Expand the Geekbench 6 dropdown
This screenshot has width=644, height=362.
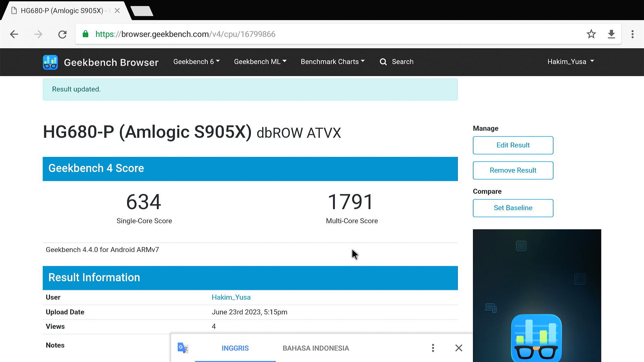[x=196, y=62]
